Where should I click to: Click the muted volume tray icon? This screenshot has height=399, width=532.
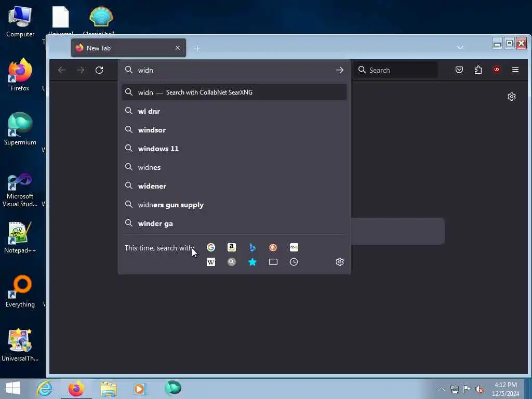point(480,389)
